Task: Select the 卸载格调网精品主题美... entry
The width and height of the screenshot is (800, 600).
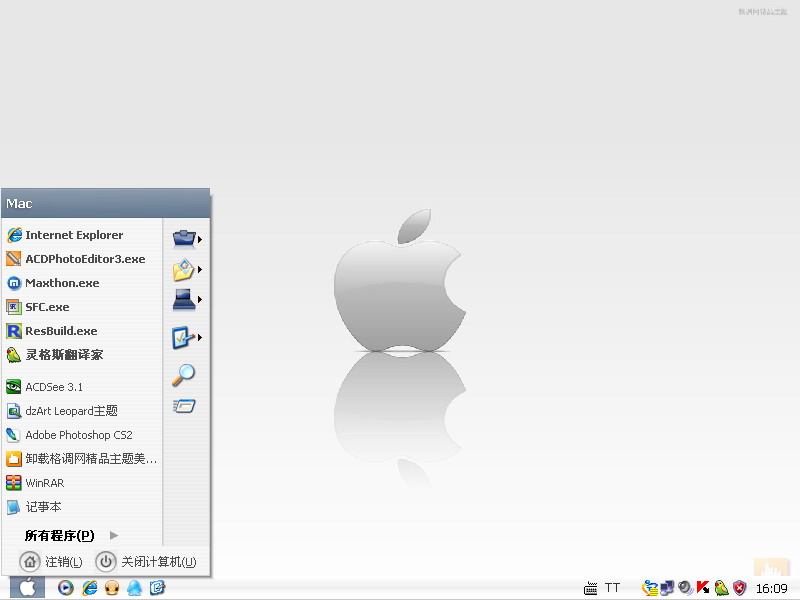Action: [x=82, y=459]
